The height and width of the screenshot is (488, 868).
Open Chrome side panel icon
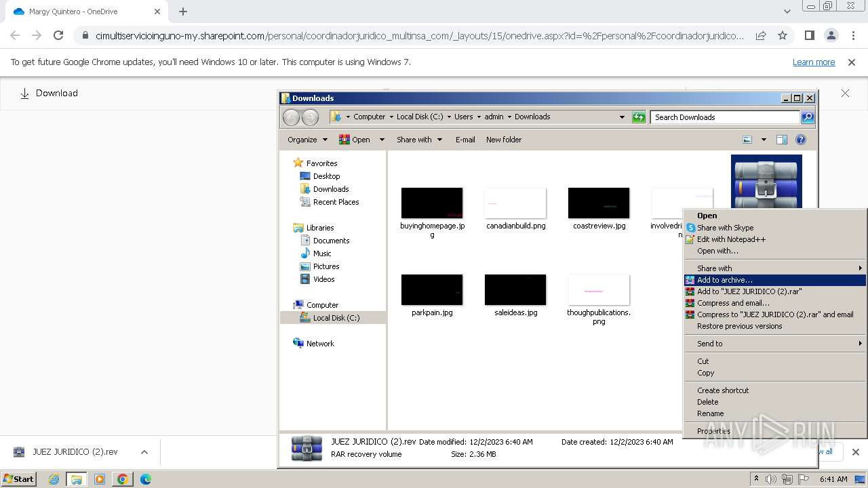tap(809, 35)
